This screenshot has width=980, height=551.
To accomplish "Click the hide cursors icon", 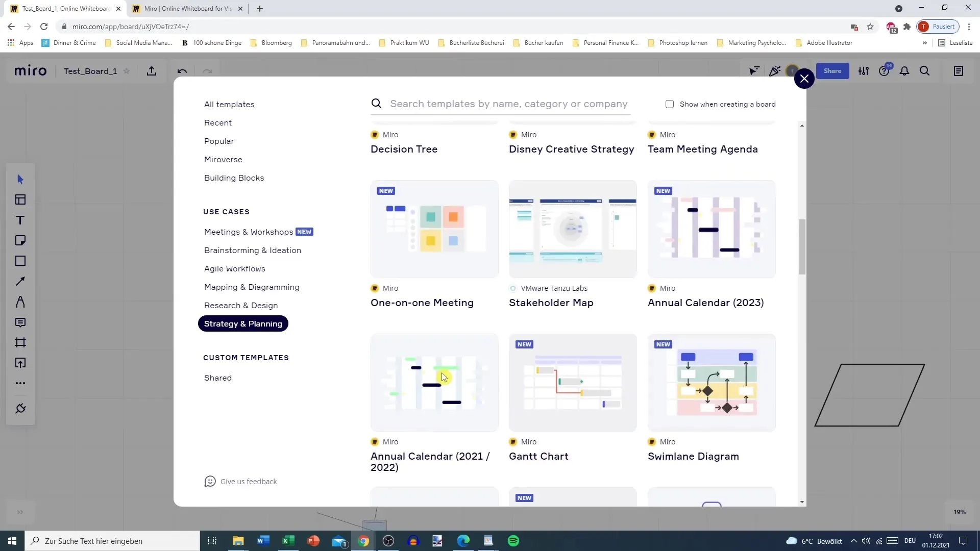I will (x=754, y=71).
